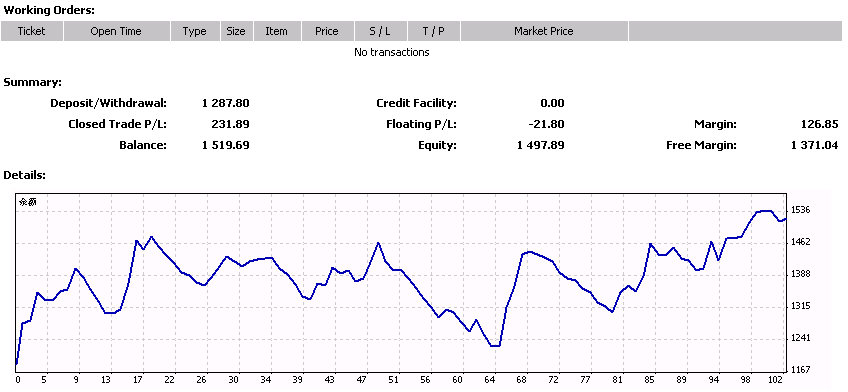848x392 pixels.
Task: Click Free Margin value 1 371.04
Action: point(814,145)
